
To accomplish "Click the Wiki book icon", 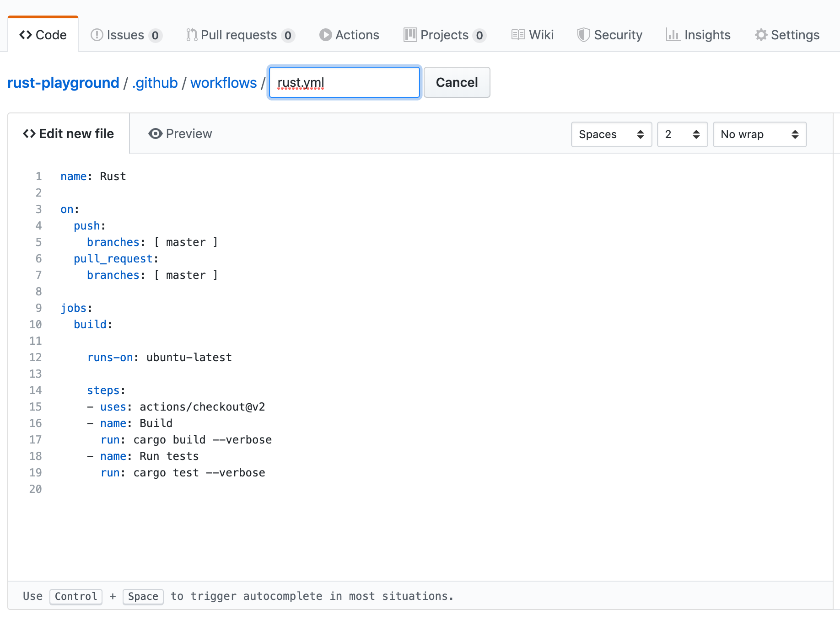I will click(518, 35).
